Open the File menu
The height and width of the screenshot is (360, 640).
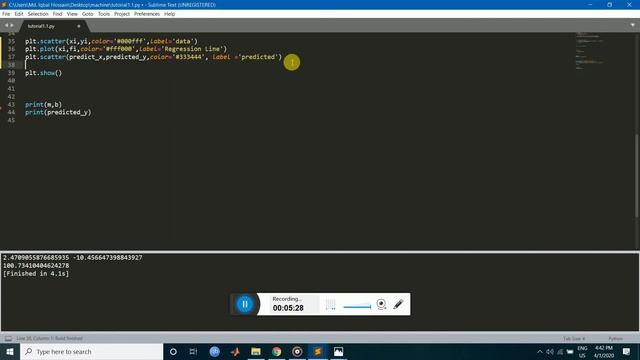pyautogui.click(x=6, y=14)
